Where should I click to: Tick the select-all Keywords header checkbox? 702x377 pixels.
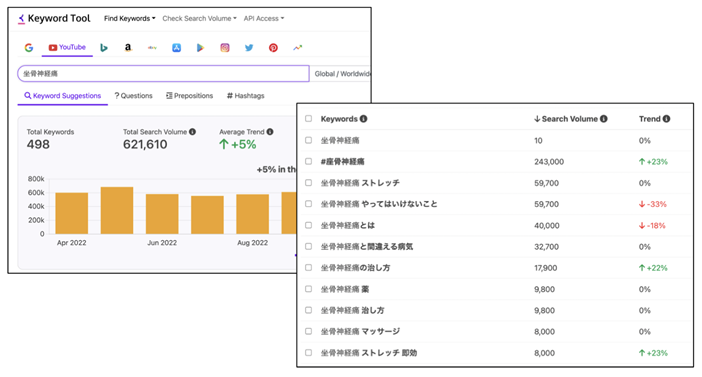click(x=308, y=119)
